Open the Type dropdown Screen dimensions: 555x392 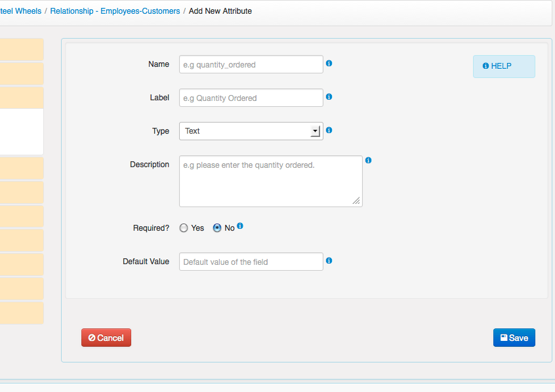click(251, 131)
